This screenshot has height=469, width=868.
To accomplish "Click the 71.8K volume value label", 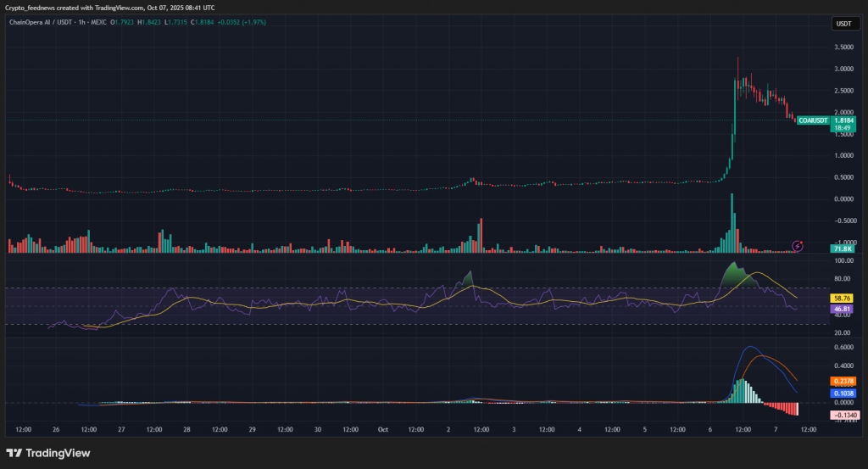I will (843, 248).
